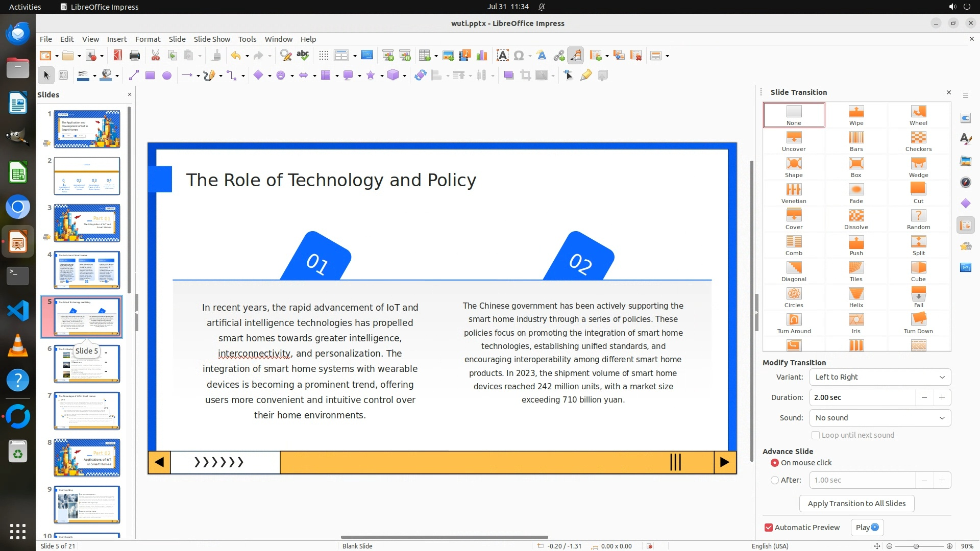
Task: Insert a chart from toolbar
Action: 481,56
